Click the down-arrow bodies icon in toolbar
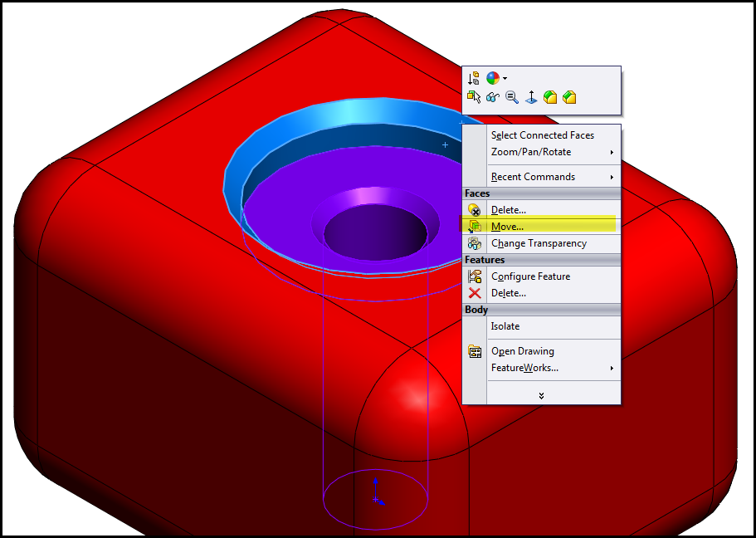Viewport: 756px width, 538px height. (x=474, y=78)
